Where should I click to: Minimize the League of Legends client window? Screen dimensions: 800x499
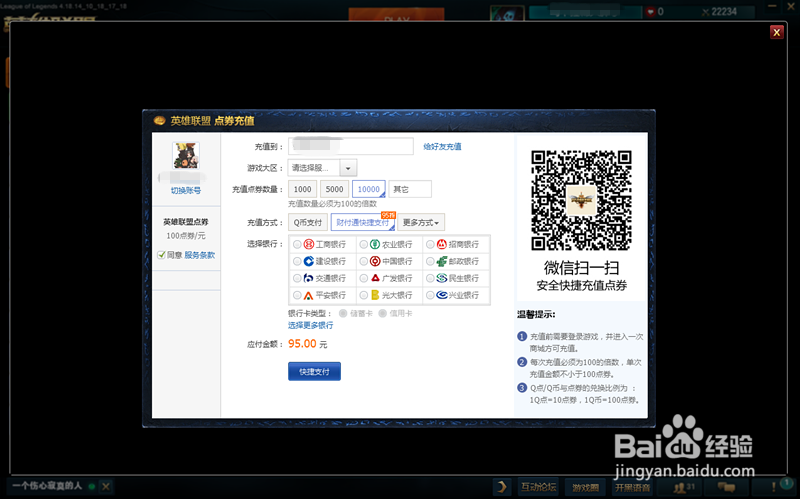(772, 6)
